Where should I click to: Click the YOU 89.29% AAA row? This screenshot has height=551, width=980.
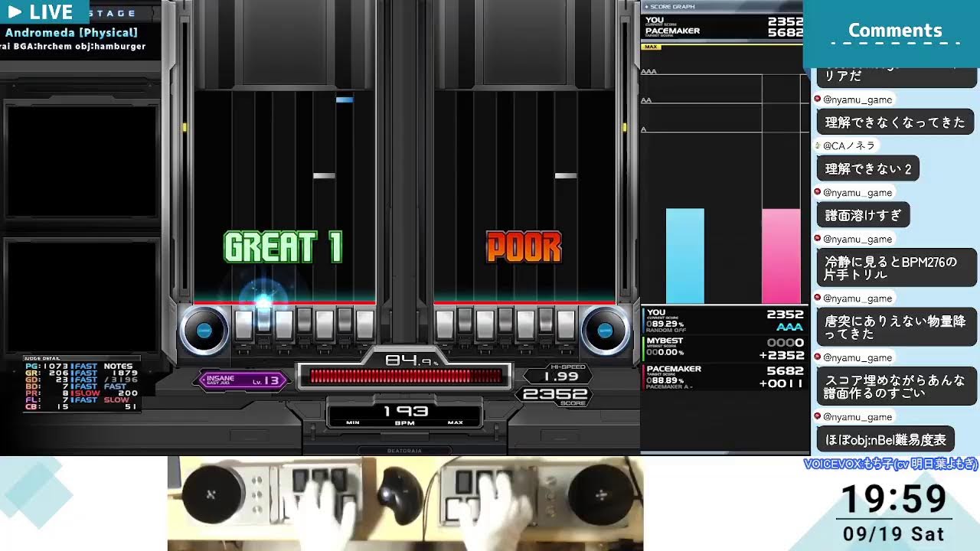point(724,320)
